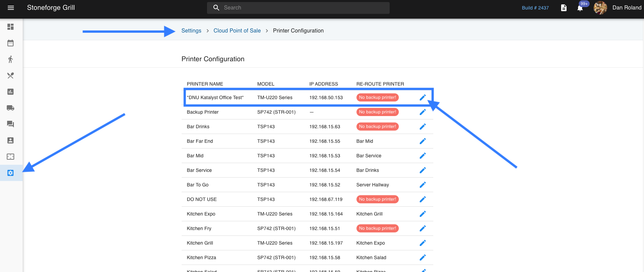Open the settings gear in sidebar
The width and height of the screenshot is (644, 272).
[10, 173]
